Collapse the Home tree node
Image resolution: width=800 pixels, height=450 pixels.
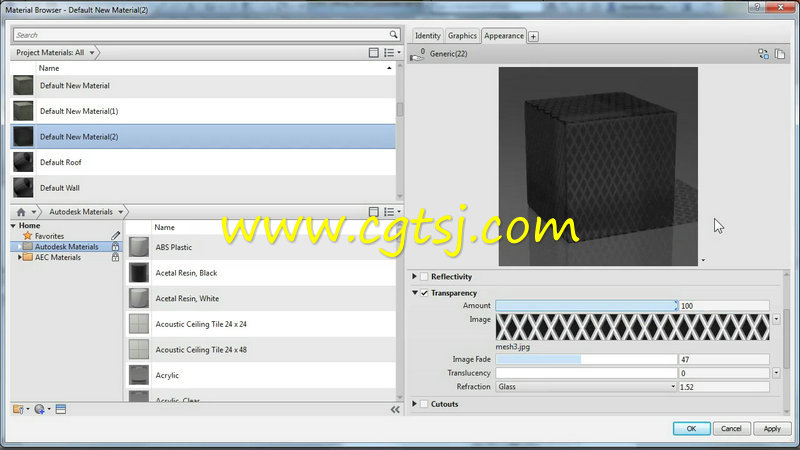point(13,226)
